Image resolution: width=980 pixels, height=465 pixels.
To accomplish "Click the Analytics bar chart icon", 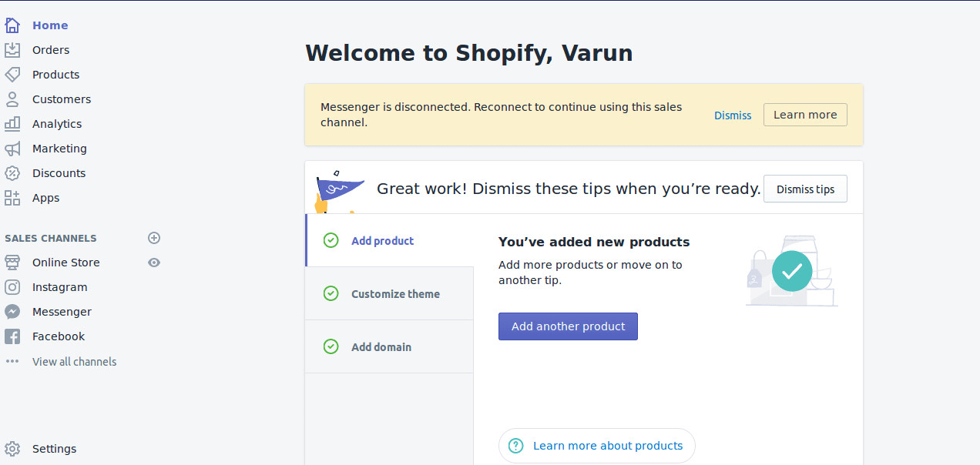I will pyautogui.click(x=12, y=124).
